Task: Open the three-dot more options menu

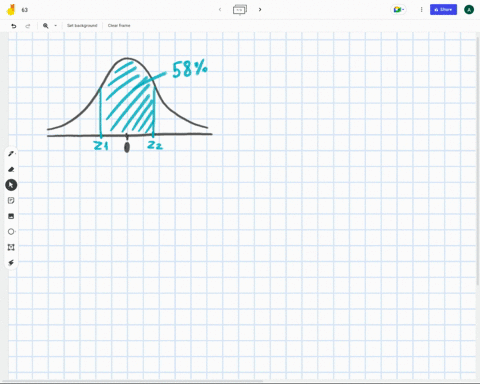Action: pyautogui.click(x=421, y=10)
